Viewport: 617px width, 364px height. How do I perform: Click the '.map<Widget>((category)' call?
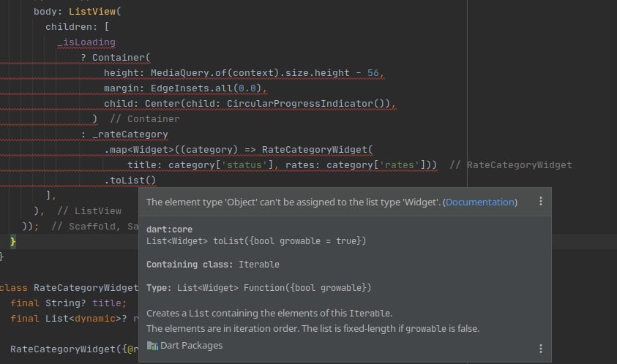171,150
